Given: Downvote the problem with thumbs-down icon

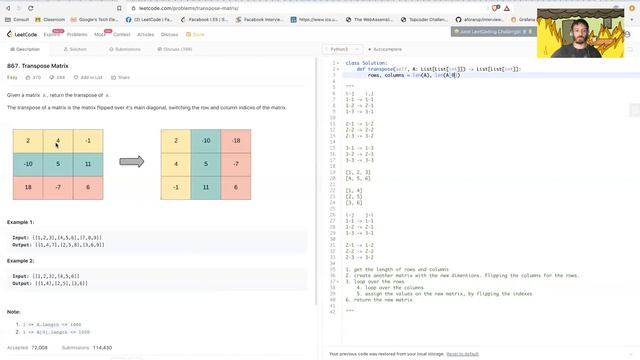Looking at the screenshot, I should point(51,77).
